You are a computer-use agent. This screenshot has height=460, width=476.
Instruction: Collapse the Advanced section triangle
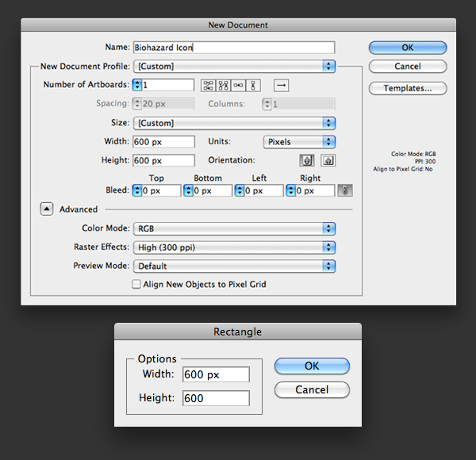point(46,209)
